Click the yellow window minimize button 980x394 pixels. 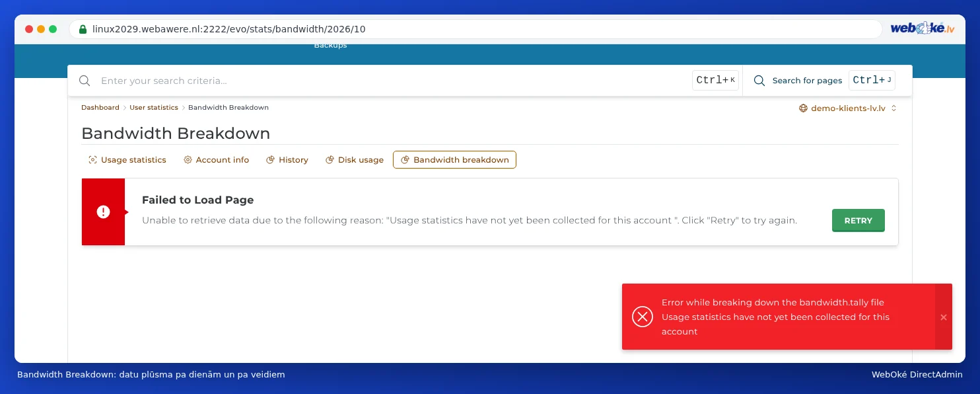coord(41,29)
